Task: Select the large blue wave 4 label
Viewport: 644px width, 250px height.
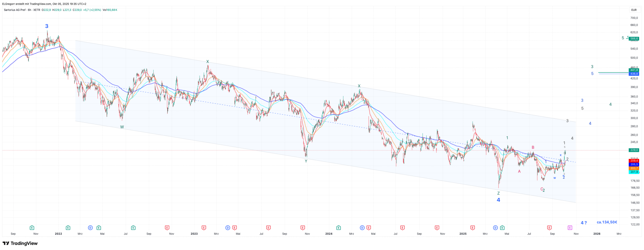Action: 498,200
